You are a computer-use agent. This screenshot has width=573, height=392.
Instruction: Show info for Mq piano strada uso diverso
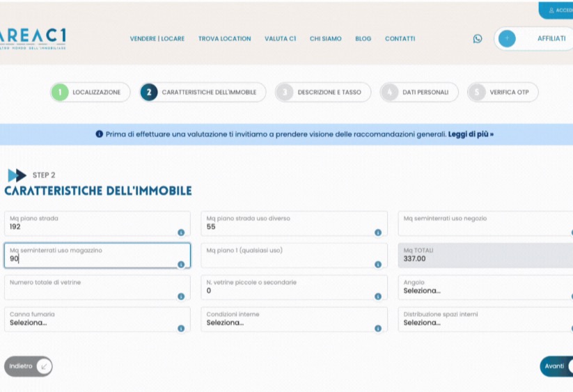point(378,233)
